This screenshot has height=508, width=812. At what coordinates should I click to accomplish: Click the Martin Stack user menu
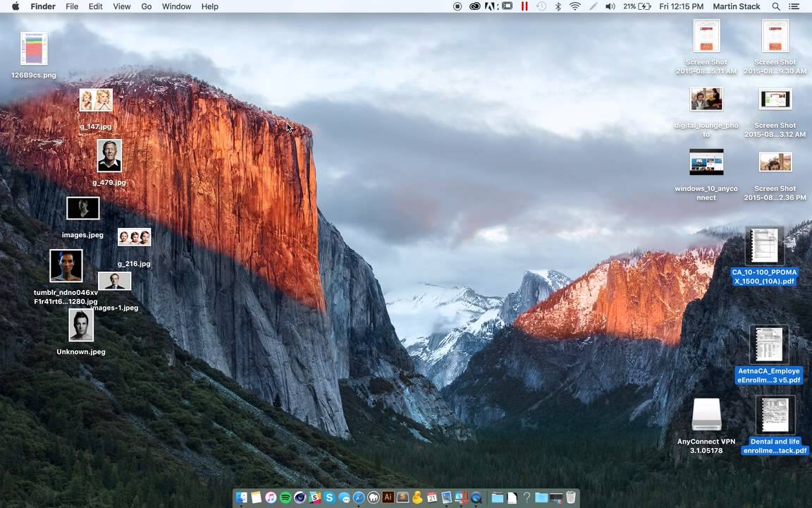pos(737,6)
